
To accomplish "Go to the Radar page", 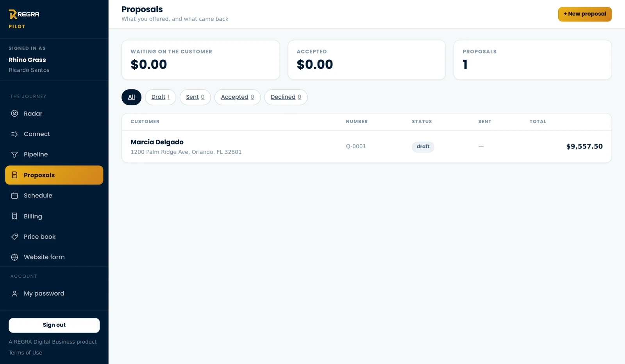I will (54, 114).
